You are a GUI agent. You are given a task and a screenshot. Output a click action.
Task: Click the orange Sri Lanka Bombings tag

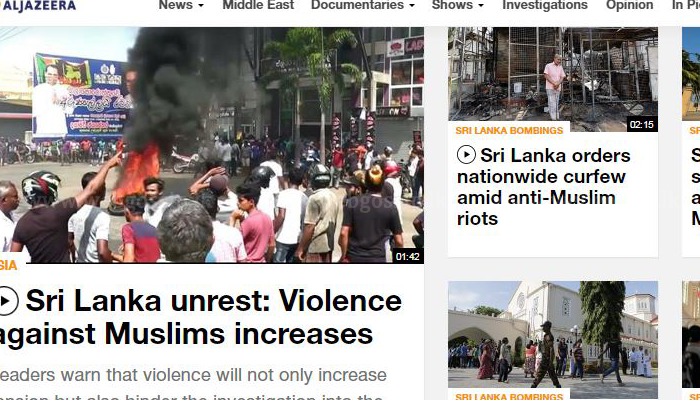pos(509,130)
